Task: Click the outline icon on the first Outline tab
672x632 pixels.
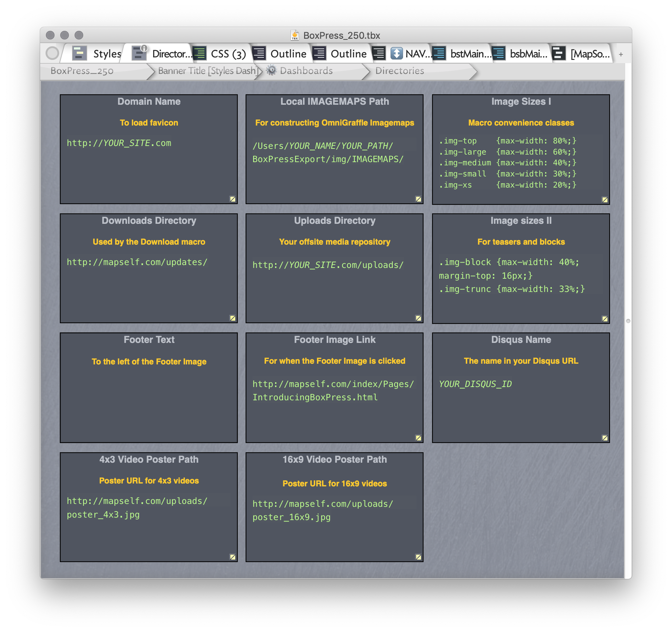Action: tap(259, 53)
